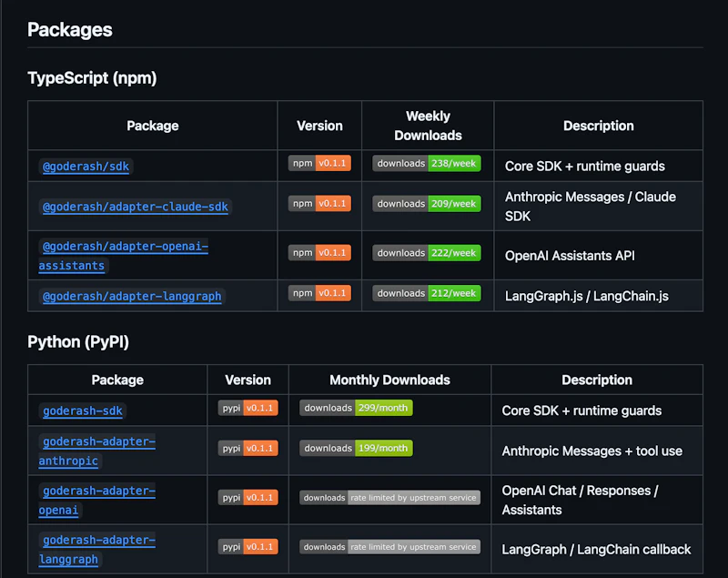Select 'Core SDK + runtime guards' in npm table
Screen dimensions: 728x578
click(584, 167)
